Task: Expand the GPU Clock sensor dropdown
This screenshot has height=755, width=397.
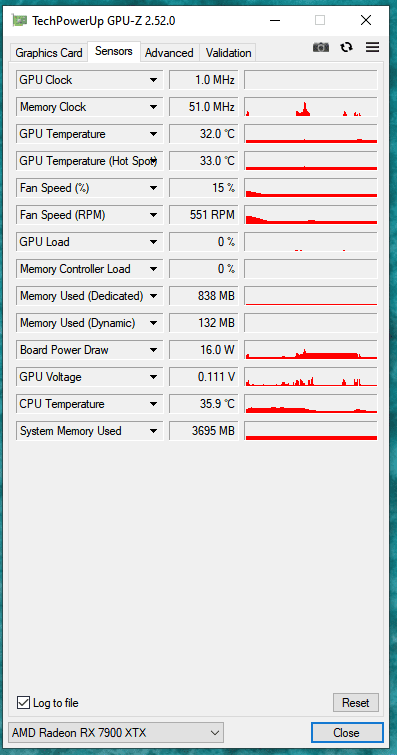Action: click(x=153, y=80)
